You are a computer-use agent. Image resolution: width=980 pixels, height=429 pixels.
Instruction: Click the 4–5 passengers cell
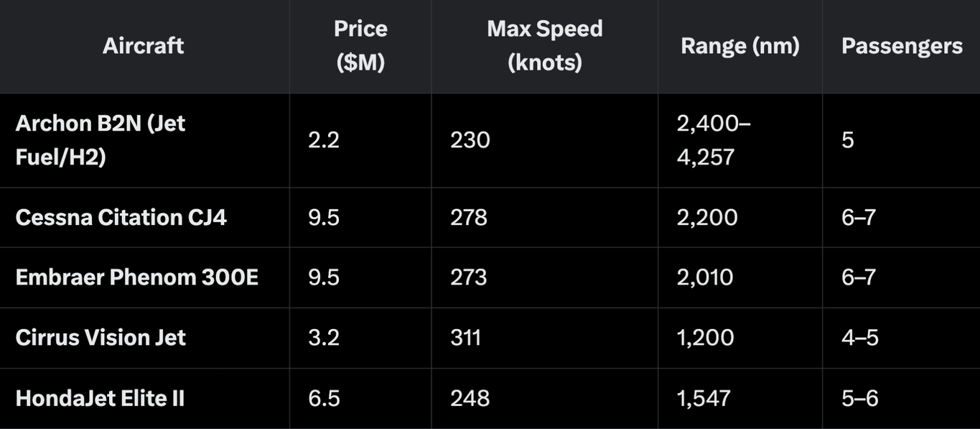click(860, 338)
